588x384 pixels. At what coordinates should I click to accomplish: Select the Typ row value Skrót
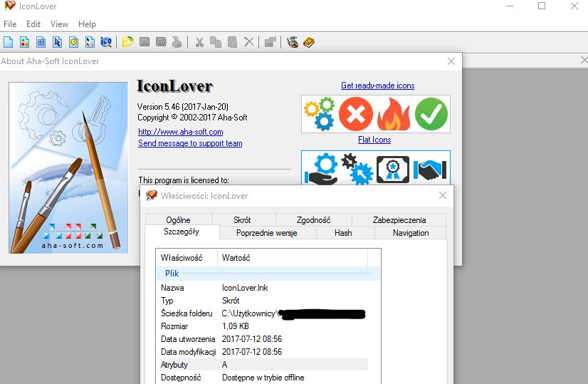(263, 301)
